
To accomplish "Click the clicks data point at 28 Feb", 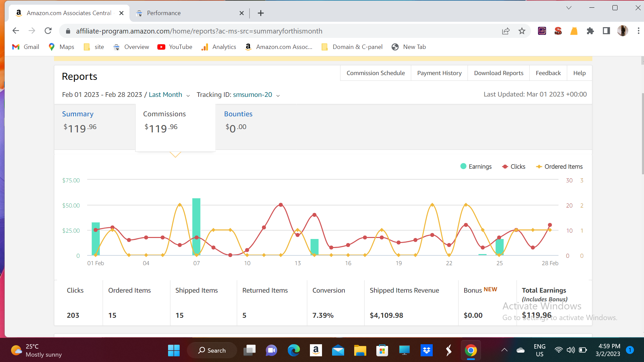I will coord(550,225).
